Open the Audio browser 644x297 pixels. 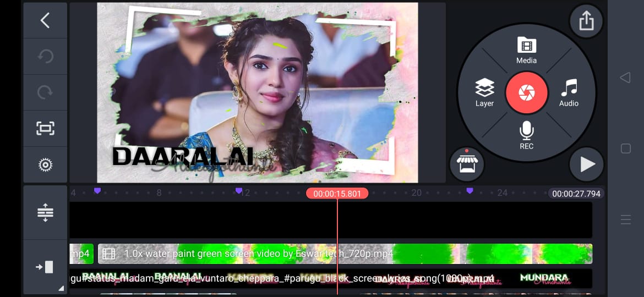569,92
